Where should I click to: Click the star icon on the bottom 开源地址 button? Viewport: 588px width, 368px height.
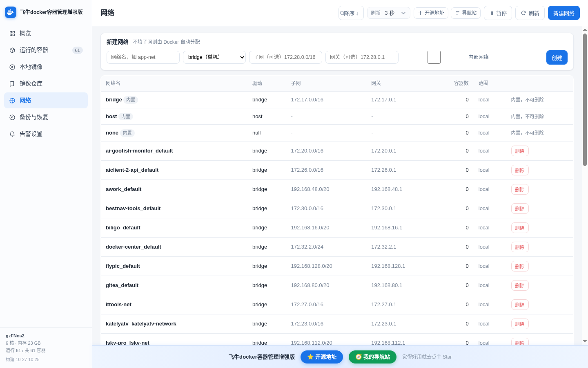tap(310, 357)
